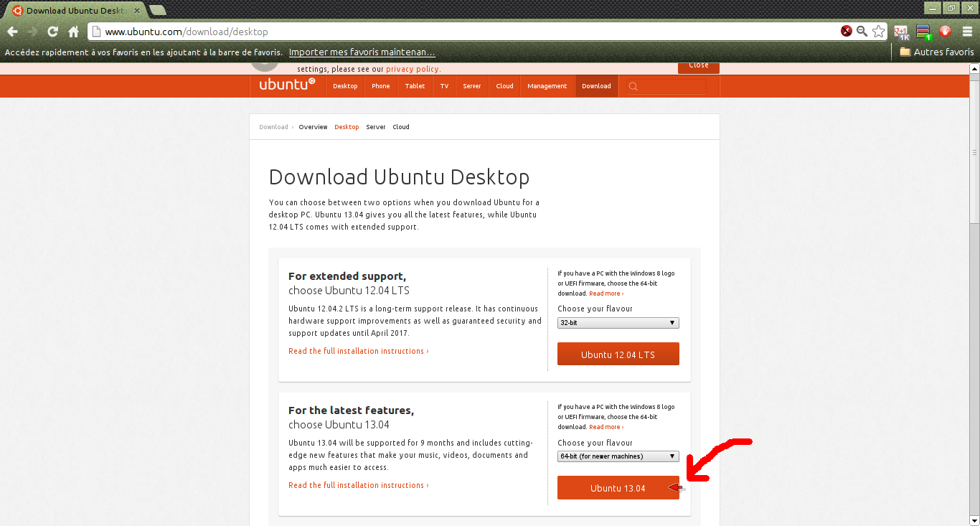Open the red stop-hand ad blocker extension

tap(945, 31)
